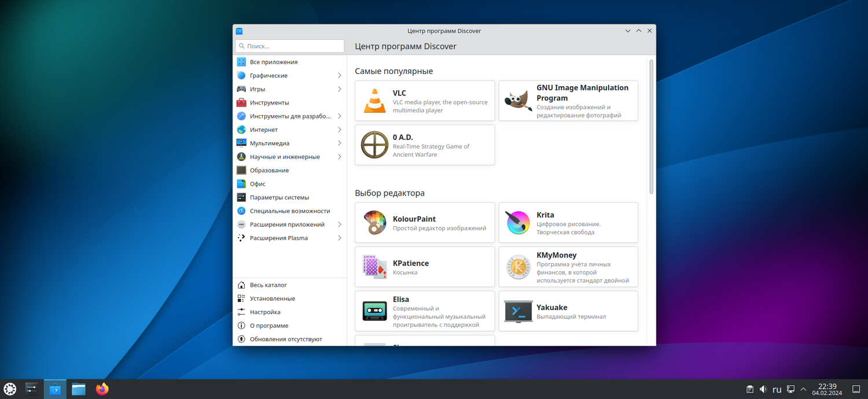This screenshot has width=868, height=399.
Task: Click the Все приложения category icon
Action: click(241, 62)
